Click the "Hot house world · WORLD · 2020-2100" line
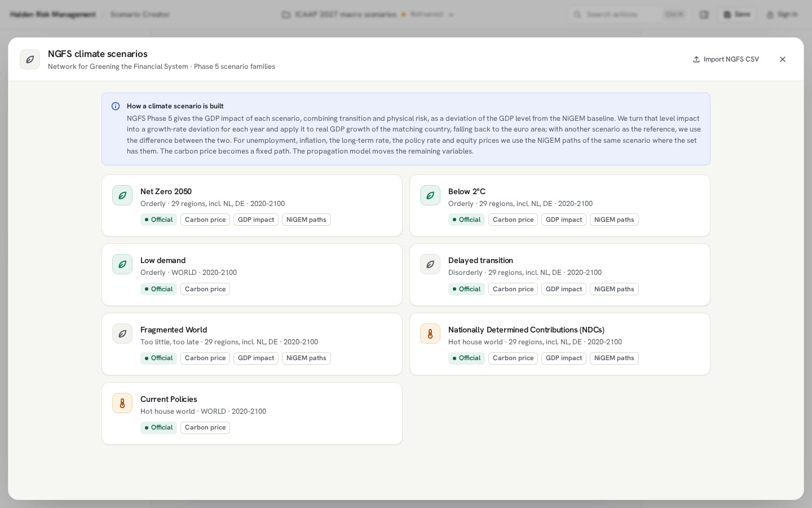This screenshot has width=812, height=508. pos(203,411)
